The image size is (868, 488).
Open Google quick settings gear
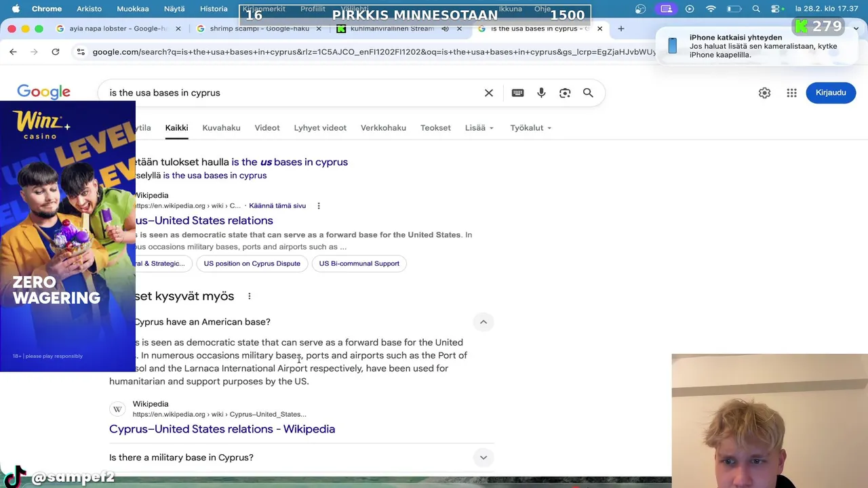pyautogui.click(x=764, y=93)
